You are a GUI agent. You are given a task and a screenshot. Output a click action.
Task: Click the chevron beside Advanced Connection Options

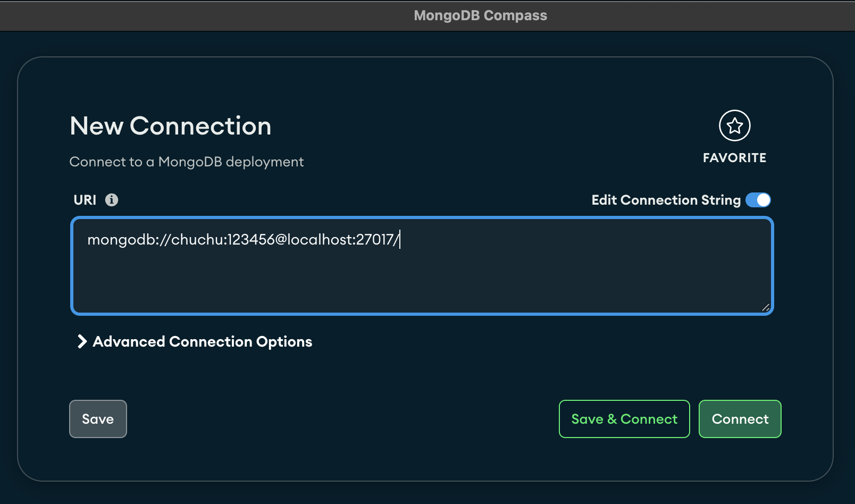click(x=82, y=341)
